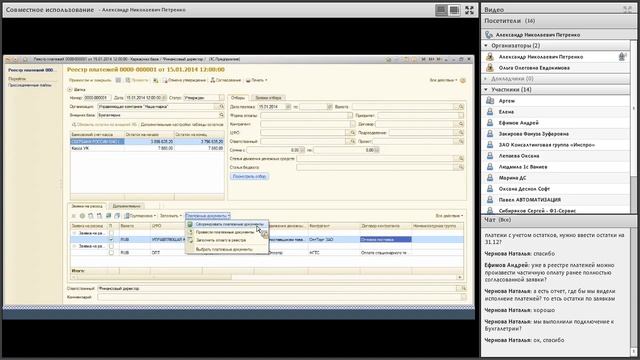Open the calendar picker for the Дата field

click(164, 98)
